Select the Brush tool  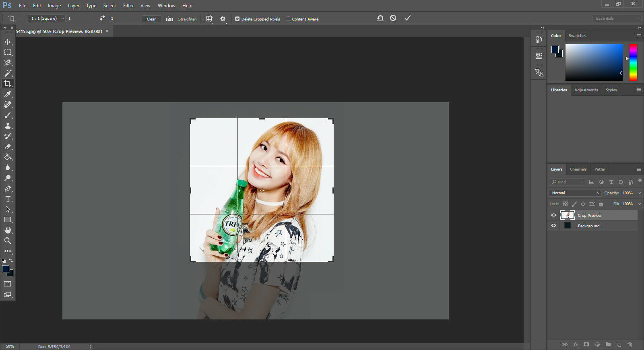point(8,115)
